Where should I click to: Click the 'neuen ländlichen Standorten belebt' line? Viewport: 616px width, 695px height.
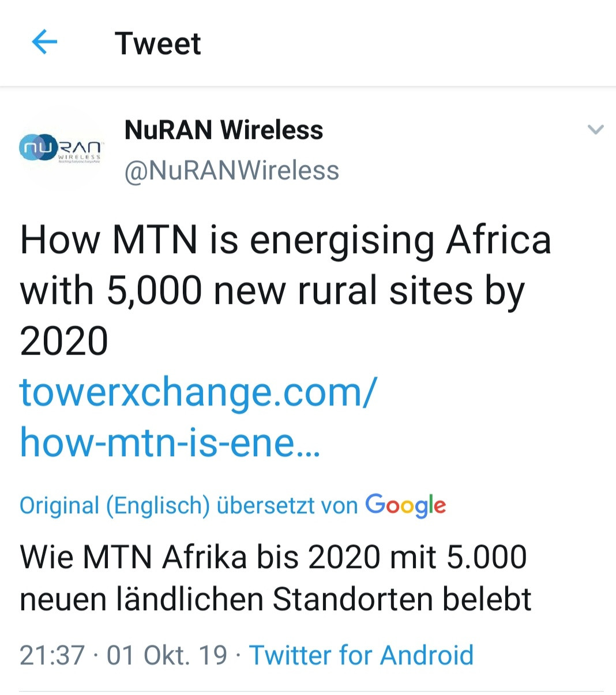(x=275, y=599)
